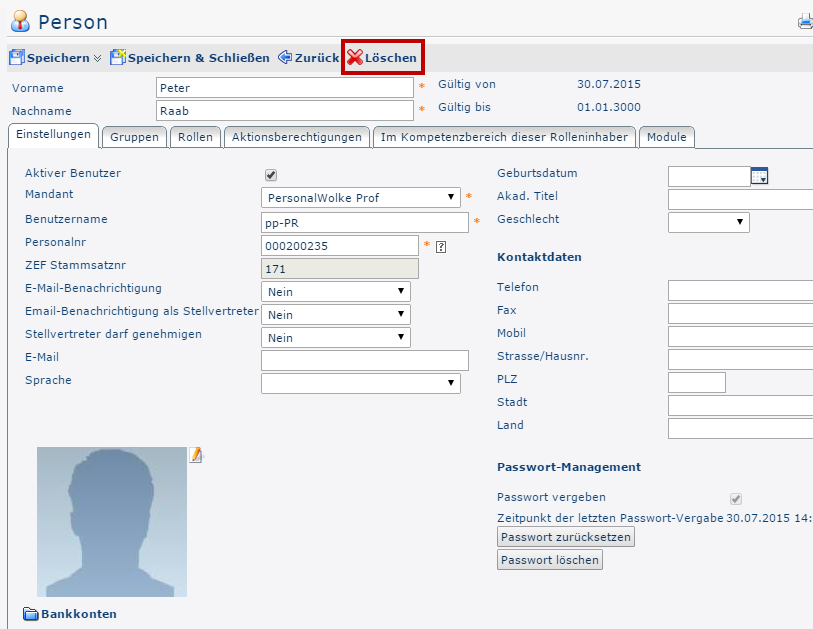Click the printer icon at top right
Image resolution: width=813 pixels, height=629 pixels.
805,22
